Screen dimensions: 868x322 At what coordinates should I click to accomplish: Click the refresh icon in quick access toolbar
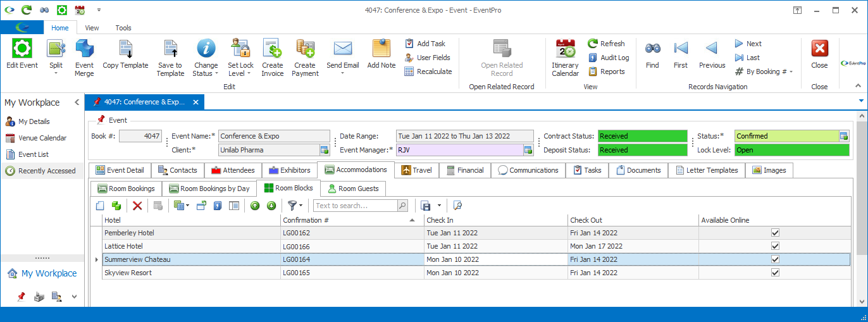(26, 9)
